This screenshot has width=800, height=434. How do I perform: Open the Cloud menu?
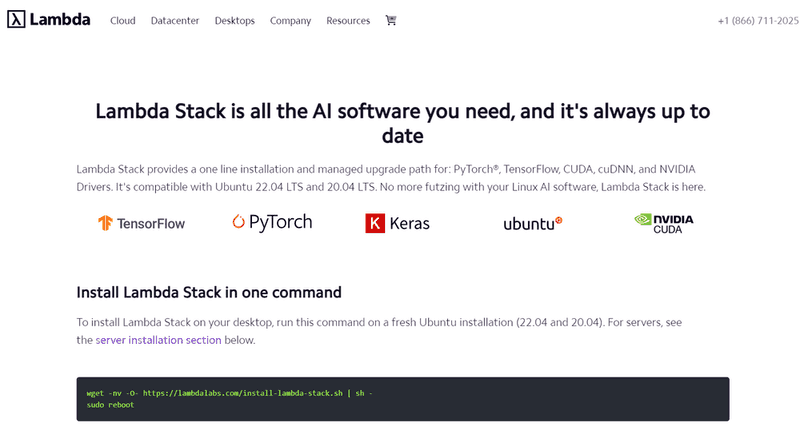(x=123, y=21)
